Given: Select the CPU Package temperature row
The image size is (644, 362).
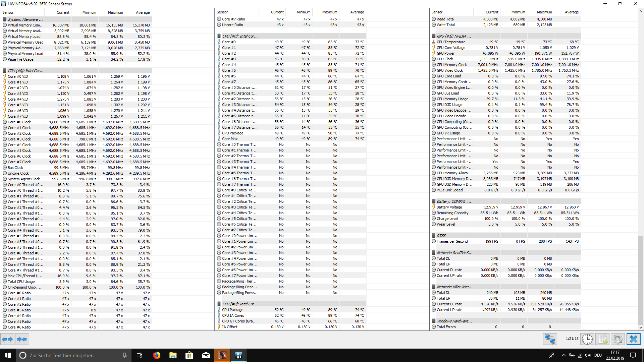Looking at the screenshot, I should click(232, 133).
